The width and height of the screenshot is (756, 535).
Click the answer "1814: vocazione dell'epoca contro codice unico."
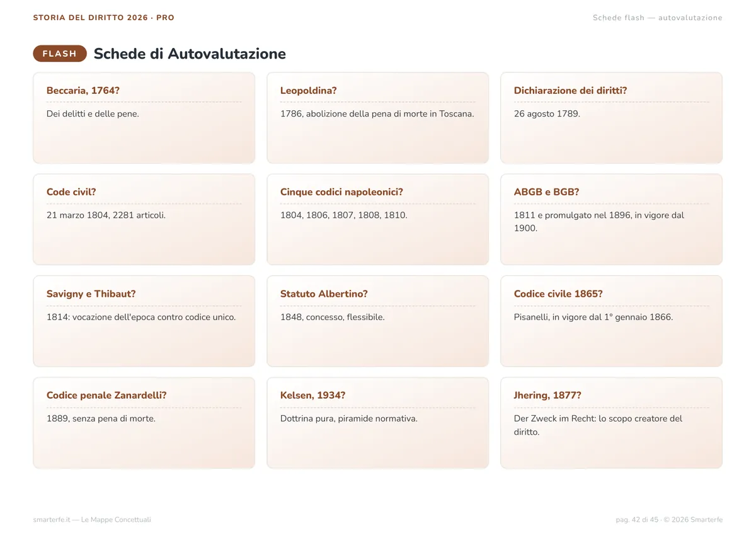tap(141, 318)
